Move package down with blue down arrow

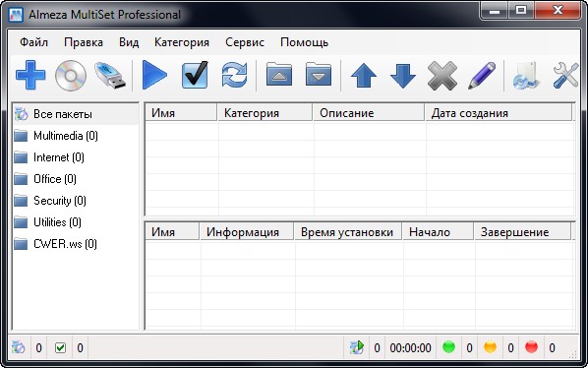click(x=403, y=76)
